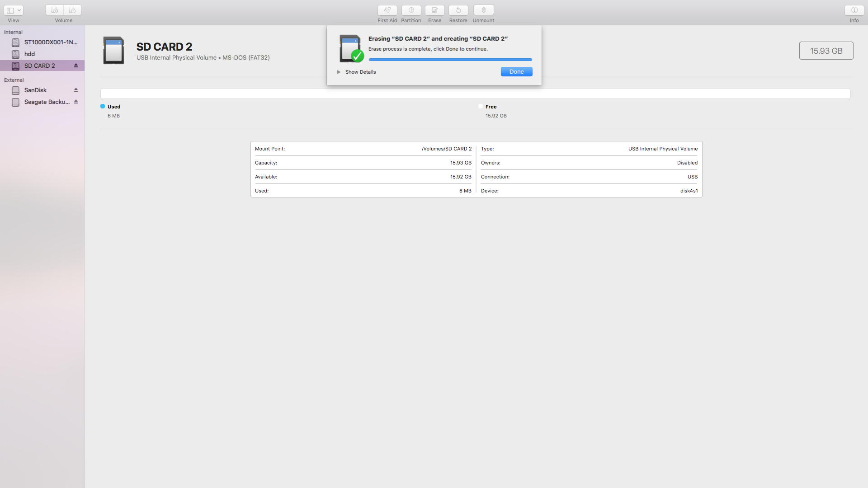Click the Used legend marker
The width and height of the screenshot is (868, 488).
102,106
